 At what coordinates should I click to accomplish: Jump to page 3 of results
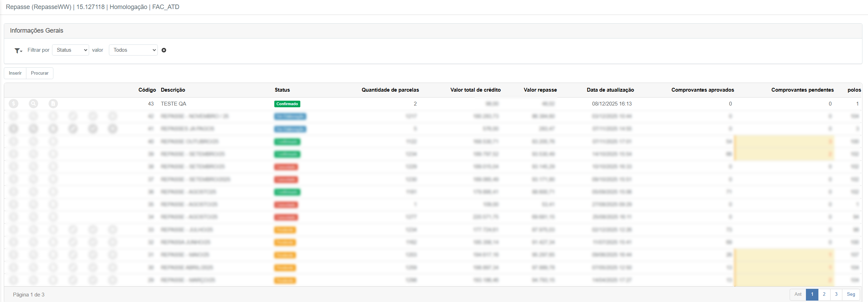pyautogui.click(x=836, y=294)
